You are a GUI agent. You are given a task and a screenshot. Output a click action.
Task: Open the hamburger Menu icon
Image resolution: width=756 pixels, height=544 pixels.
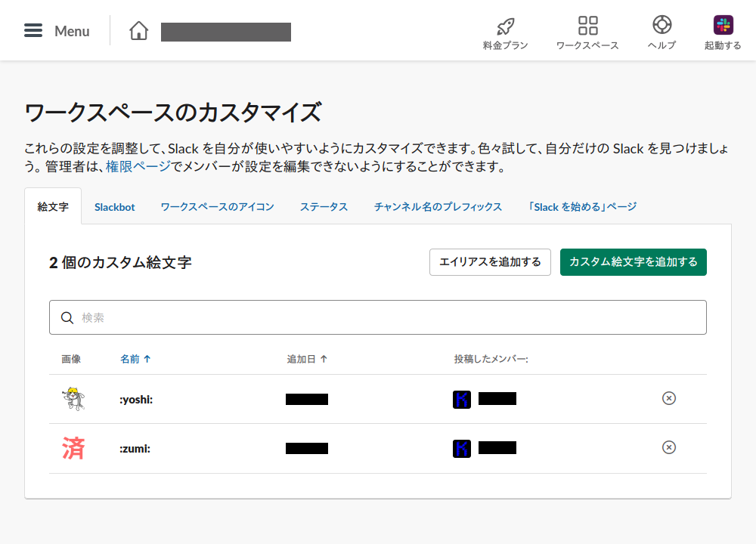[33, 30]
